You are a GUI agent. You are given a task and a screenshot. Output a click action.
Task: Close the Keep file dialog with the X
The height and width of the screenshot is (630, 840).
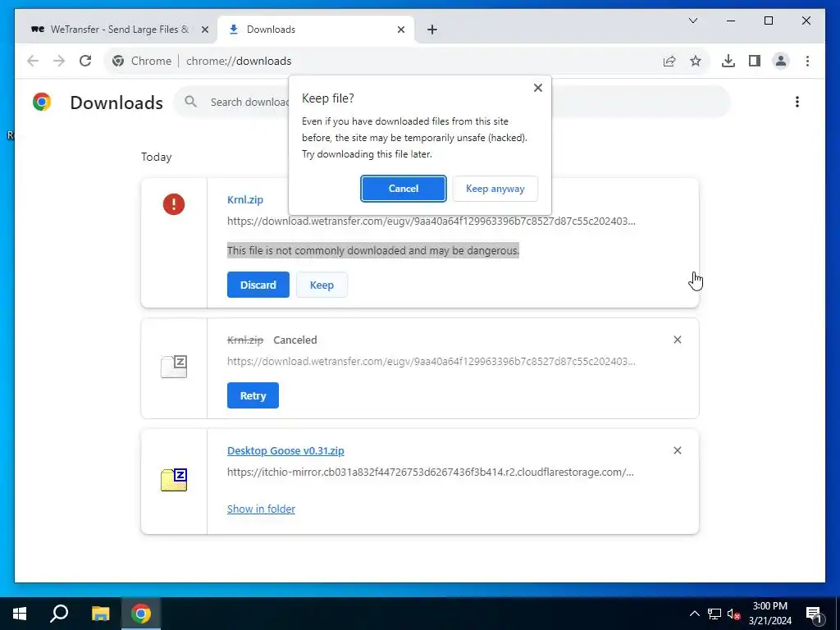[538, 88]
